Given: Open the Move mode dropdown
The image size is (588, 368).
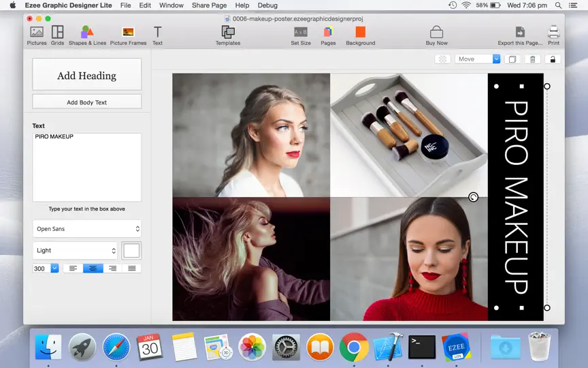Looking at the screenshot, I should tap(477, 59).
